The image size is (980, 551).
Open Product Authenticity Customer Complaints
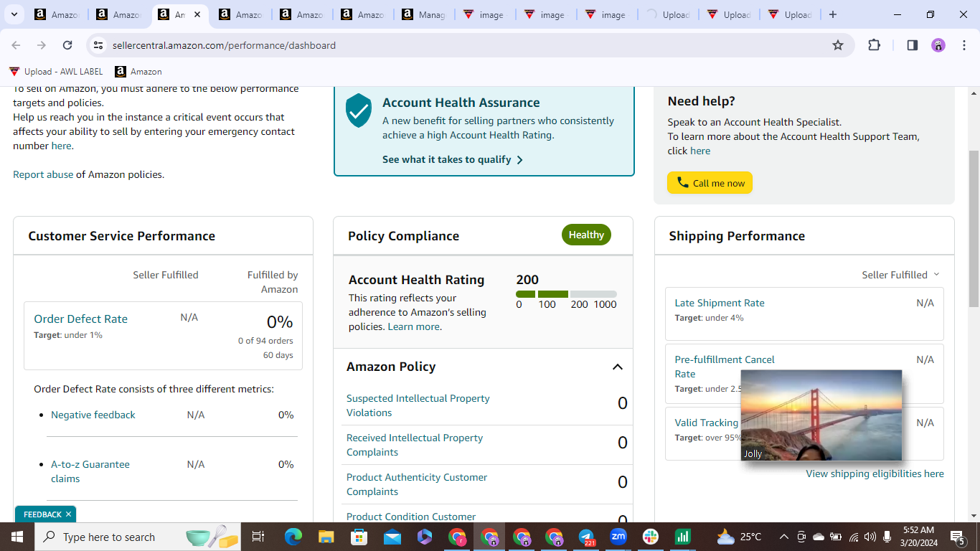[417, 484]
